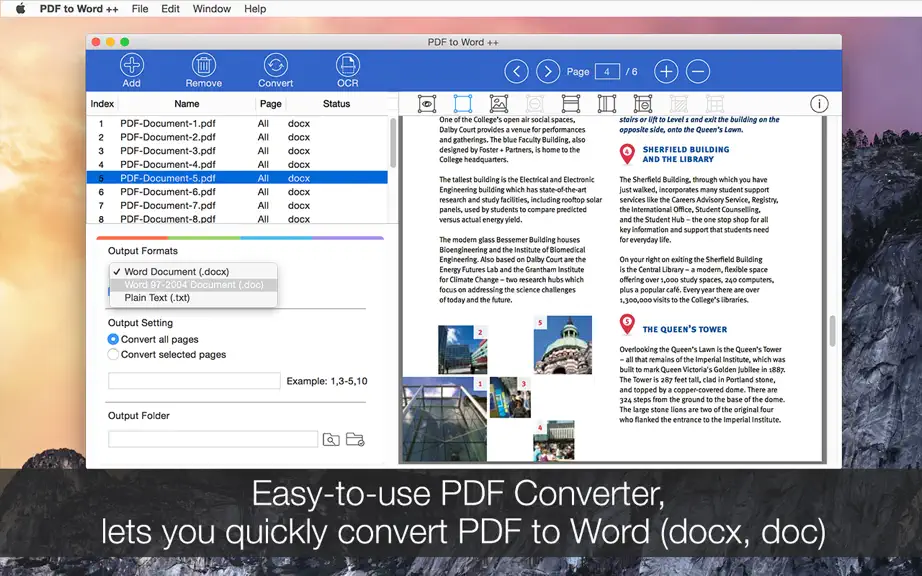Click the greyed-out remove area tool
This screenshot has width=922, height=576.
[535, 103]
